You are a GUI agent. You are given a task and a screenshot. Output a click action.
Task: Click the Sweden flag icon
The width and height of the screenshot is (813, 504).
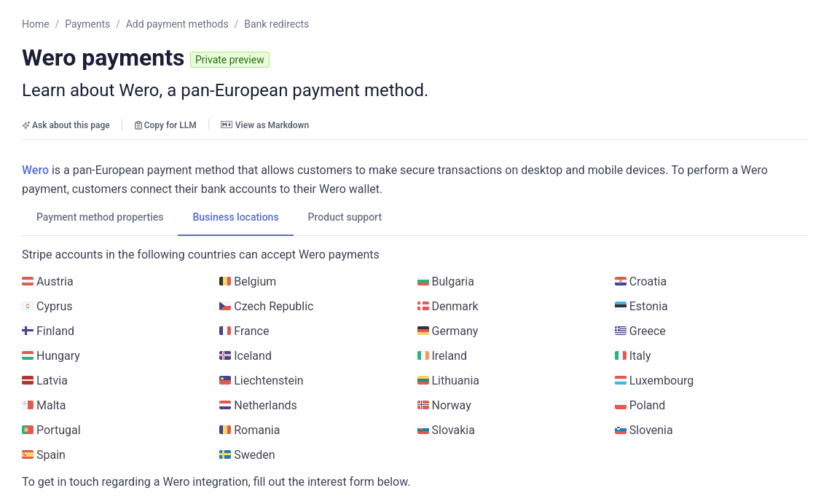[225, 455]
